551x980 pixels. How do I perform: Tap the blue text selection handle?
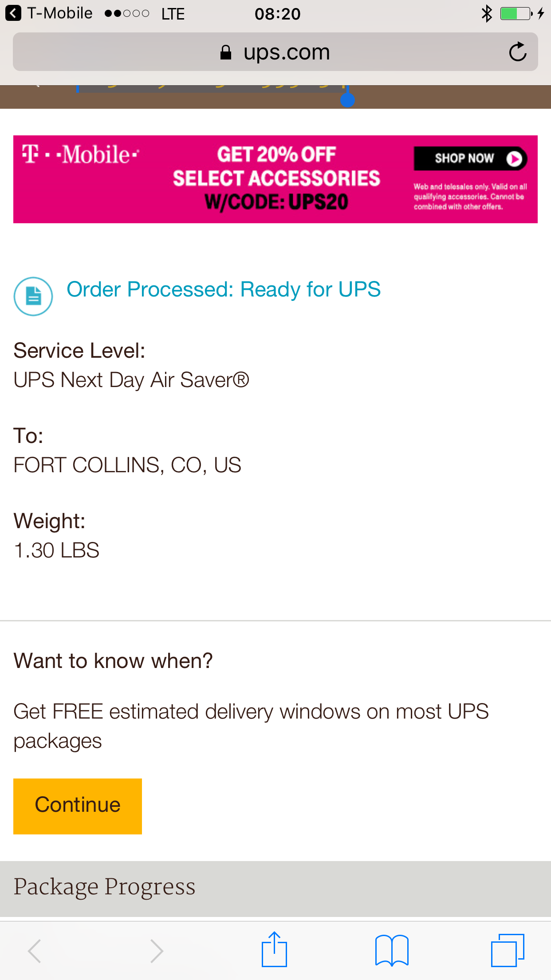347,100
